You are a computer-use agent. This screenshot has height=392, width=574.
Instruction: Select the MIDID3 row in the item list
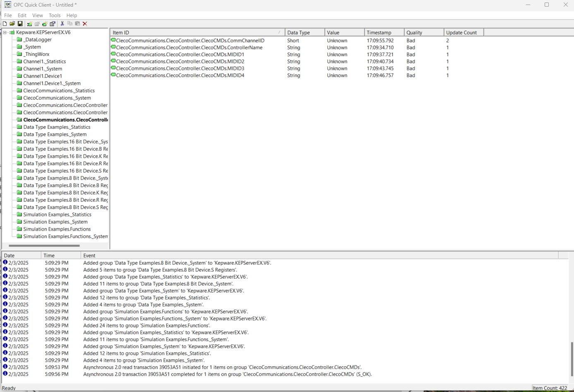[x=174, y=68]
